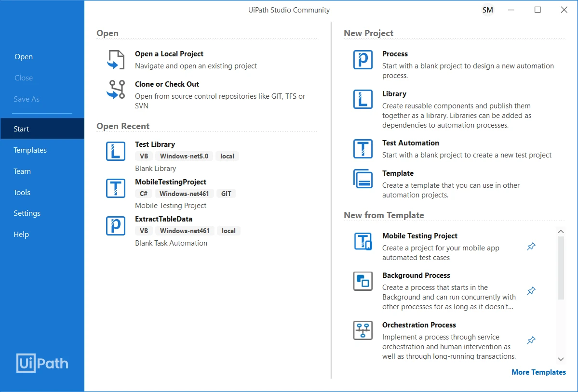Click the Windows-net461 tag on ExtractTableData
This screenshot has width=578, height=392.
click(x=184, y=231)
